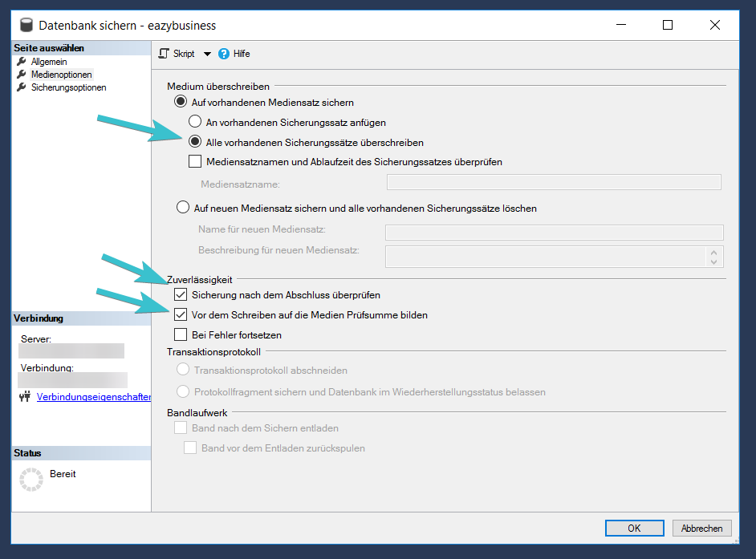Enable 'Bei Fehler fortsetzen' checkbox

coord(181,334)
